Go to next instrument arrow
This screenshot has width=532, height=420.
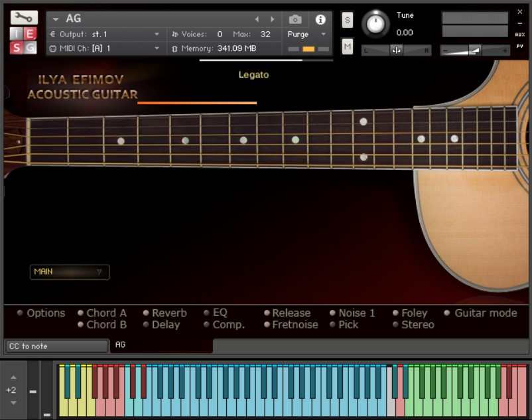click(x=273, y=19)
